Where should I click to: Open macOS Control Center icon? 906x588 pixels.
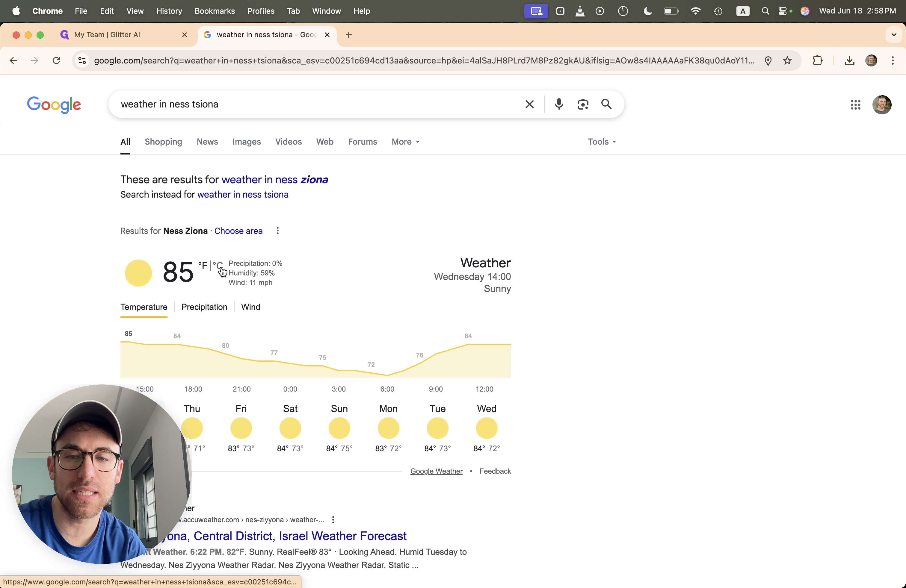[783, 11]
